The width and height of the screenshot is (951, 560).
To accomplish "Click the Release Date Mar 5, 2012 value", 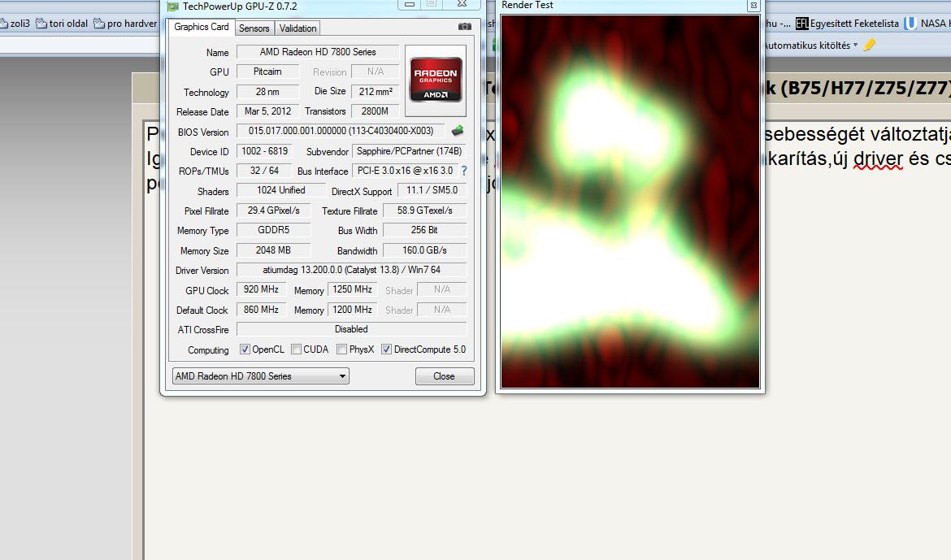I will 267,111.
